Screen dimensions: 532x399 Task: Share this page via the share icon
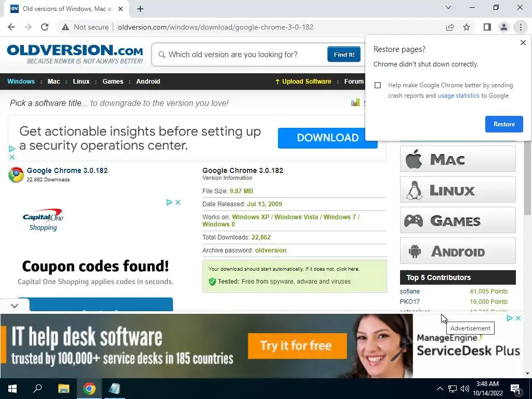click(450, 27)
